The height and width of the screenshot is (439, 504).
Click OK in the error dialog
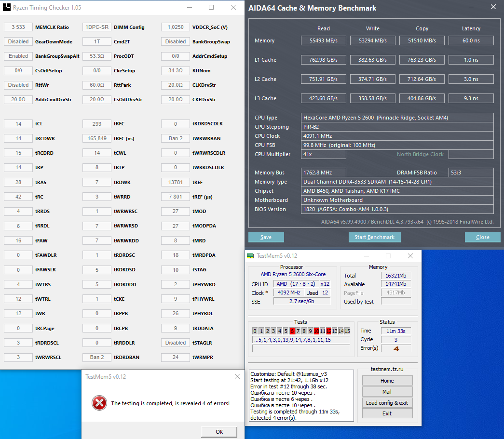[219, 432]
